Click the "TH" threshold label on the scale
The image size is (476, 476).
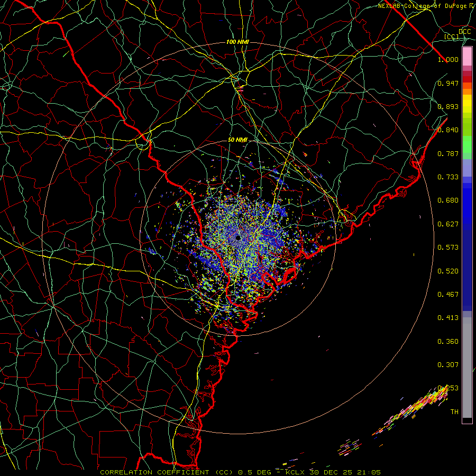[454, 412]
